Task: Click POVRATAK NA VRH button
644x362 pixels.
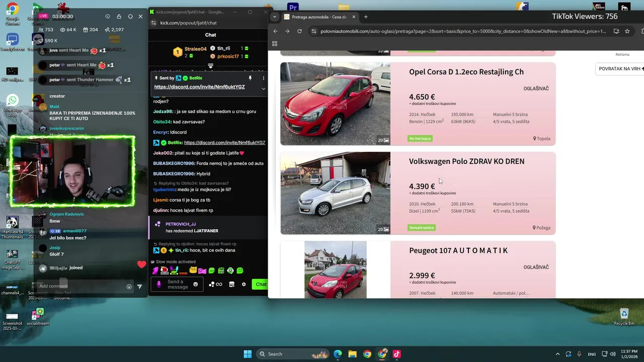Action: point(619,68)
